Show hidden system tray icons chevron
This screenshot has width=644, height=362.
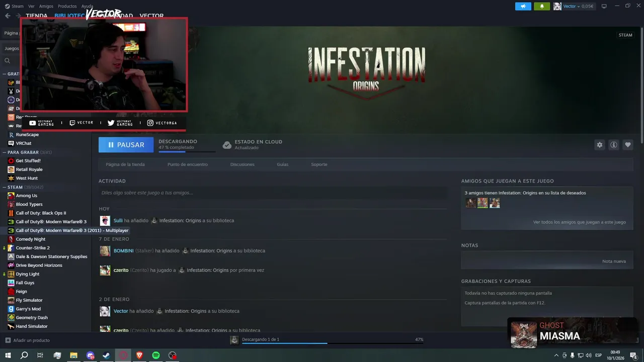coord(556,355)
